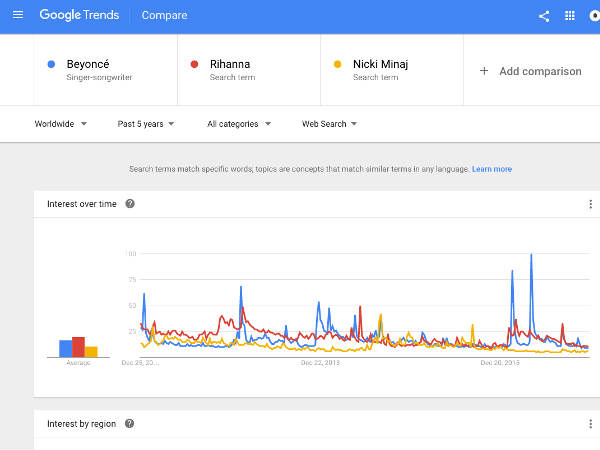Click the Average label under bars
The height and width of the screenshot is (450, 600).
[78, 363]
